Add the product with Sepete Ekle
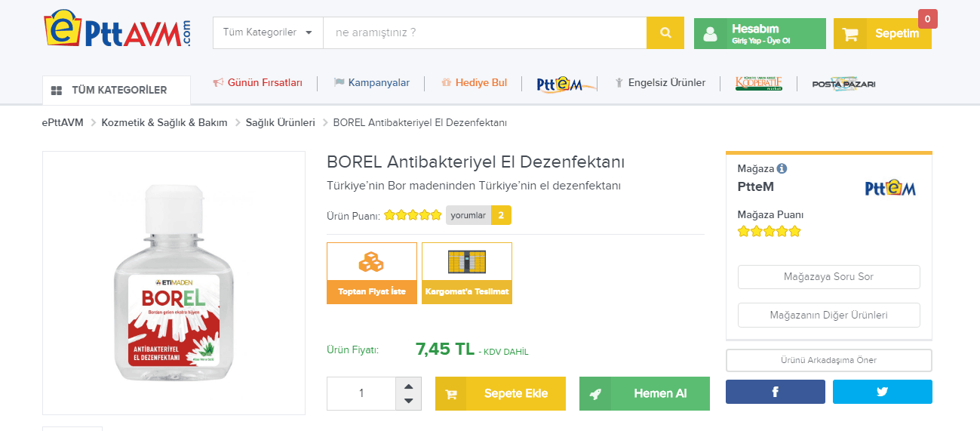980x431 pixels. pyautogui.click(x=500, y=393)
